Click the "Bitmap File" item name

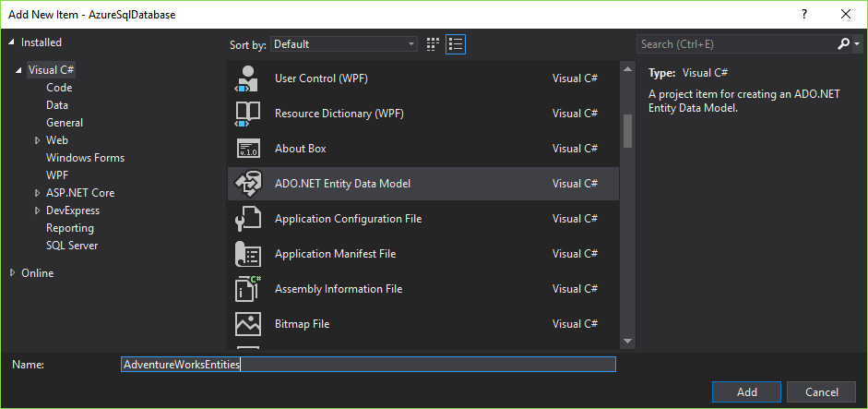pyautogui.click(x=303, y=324)
